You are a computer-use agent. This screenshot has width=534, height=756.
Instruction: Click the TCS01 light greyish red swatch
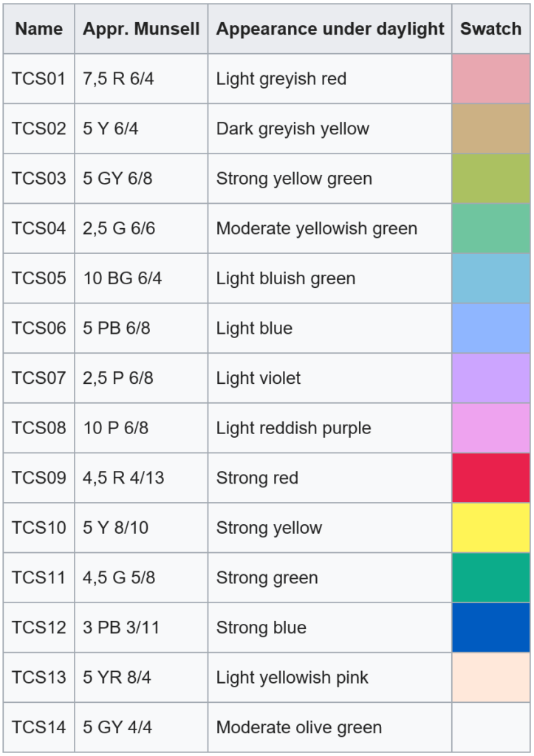pos(491,79)
